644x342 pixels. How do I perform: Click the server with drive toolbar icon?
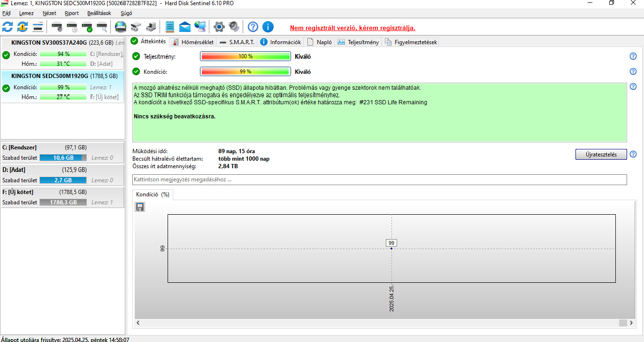click(x=151, y=26)
